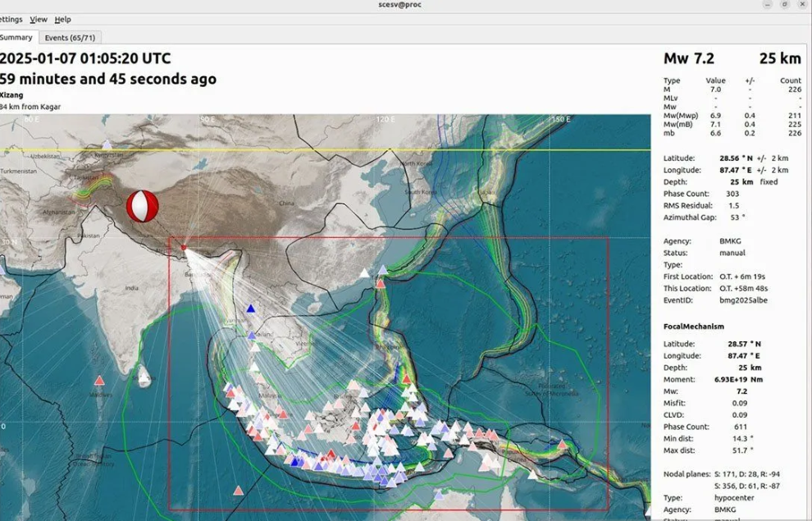Click the dark blue station triangle near Myanmar

tap(250, 308)
